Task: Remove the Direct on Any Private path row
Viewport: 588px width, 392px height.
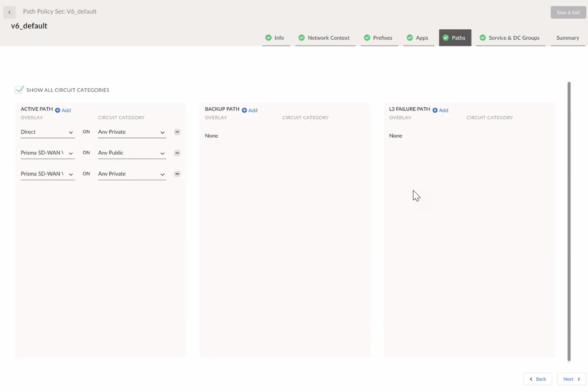Action: [x=177, y=132]
